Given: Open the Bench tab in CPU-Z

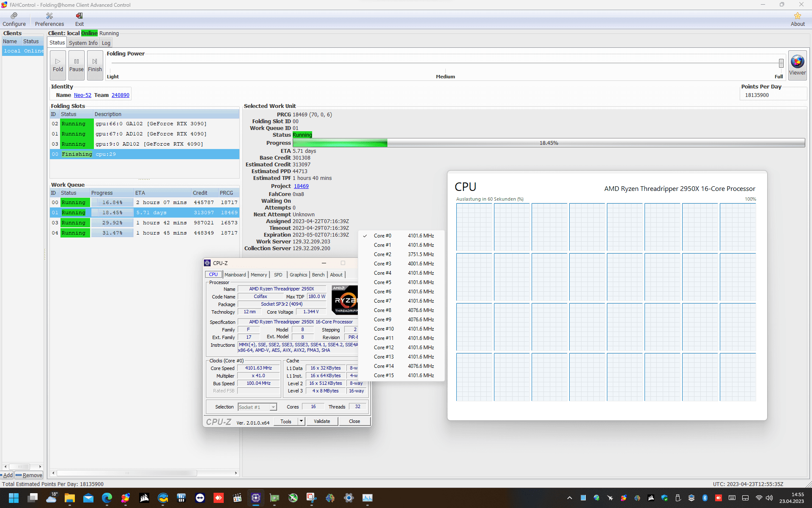Looking at the screenshot, I should (x=318, y=275).
